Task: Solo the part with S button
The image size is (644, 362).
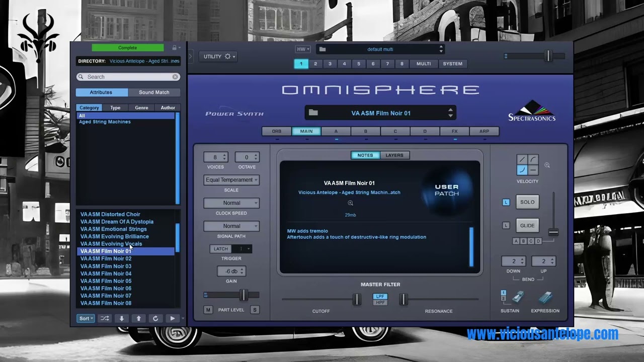Action: coord(255,310)
